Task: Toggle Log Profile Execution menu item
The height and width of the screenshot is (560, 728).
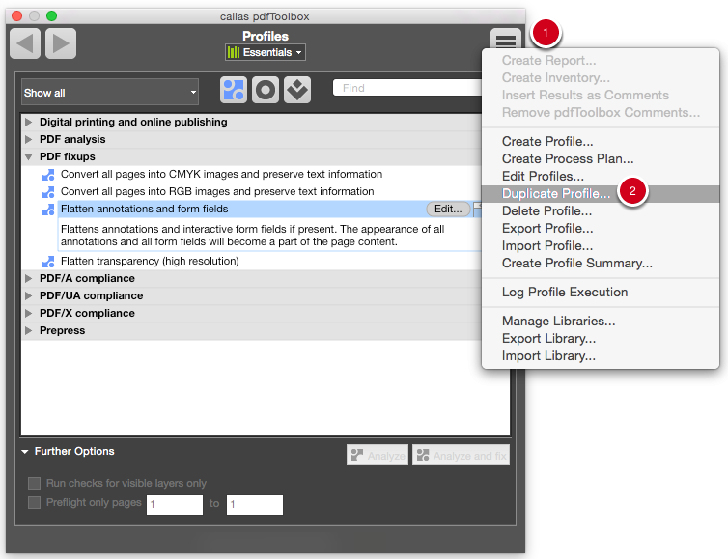Action: pos(601,293)
